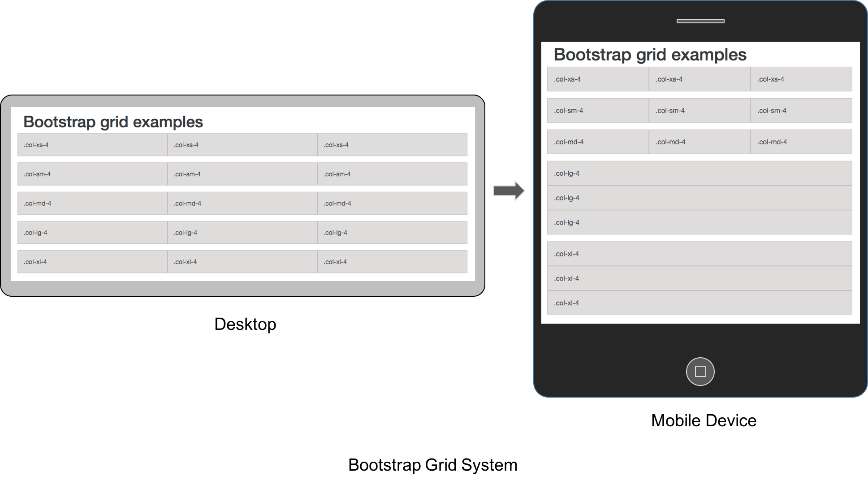
Task: Tap the bottom stacked .col-lg-4 row on mobile
Action: tap(700, 222)
